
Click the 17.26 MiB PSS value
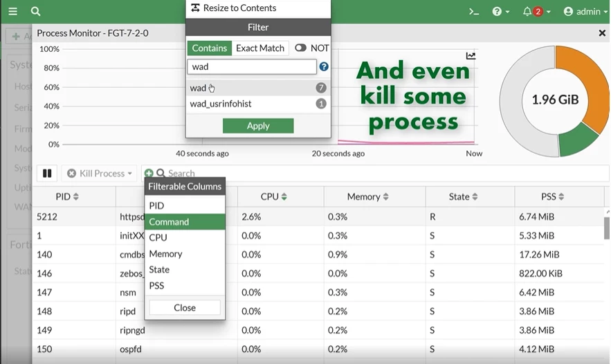tap(539, 255)
